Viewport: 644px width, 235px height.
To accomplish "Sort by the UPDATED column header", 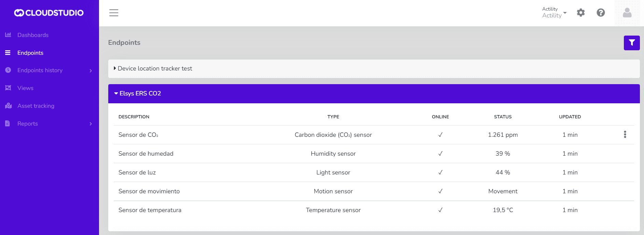I will tap(570, 117).
